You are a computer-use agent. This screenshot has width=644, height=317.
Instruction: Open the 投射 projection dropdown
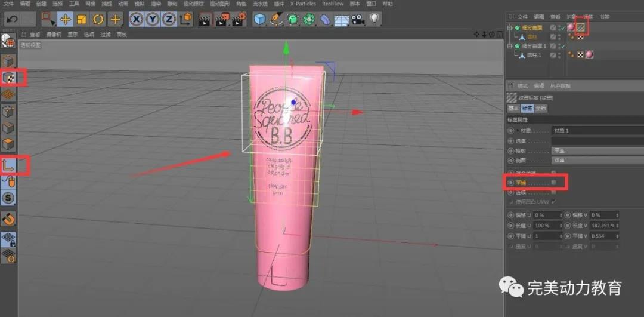coord(584,150)
